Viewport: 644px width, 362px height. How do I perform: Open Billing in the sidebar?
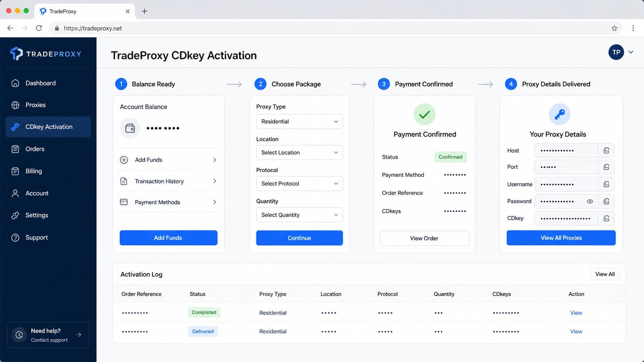pyautogui.click(x=48, y=171)
